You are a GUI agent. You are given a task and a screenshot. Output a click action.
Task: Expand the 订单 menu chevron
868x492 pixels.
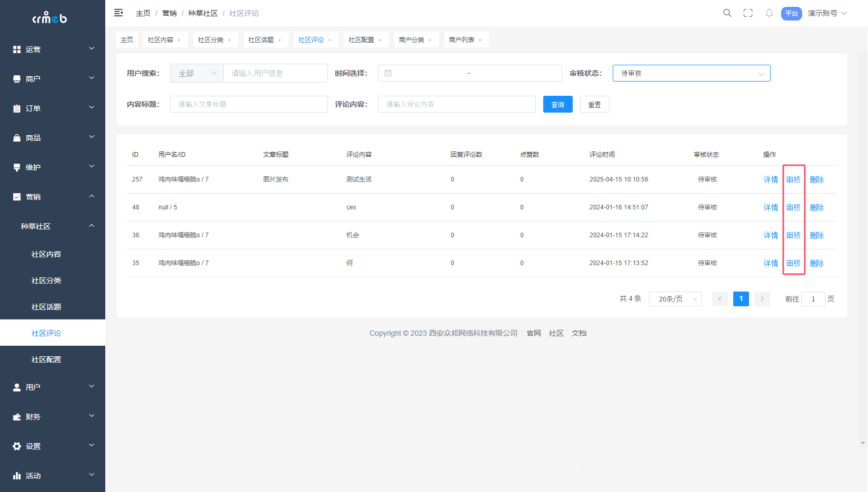tap(92, 107)
